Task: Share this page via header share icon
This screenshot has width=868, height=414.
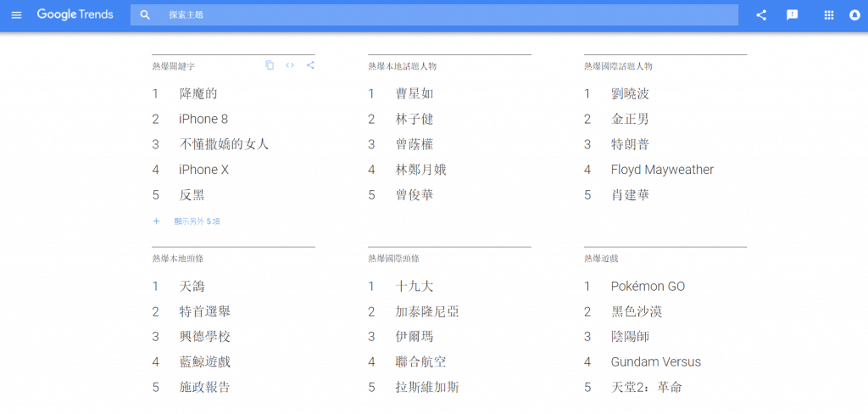Action: pyautogui.click(x=761, y=15)
